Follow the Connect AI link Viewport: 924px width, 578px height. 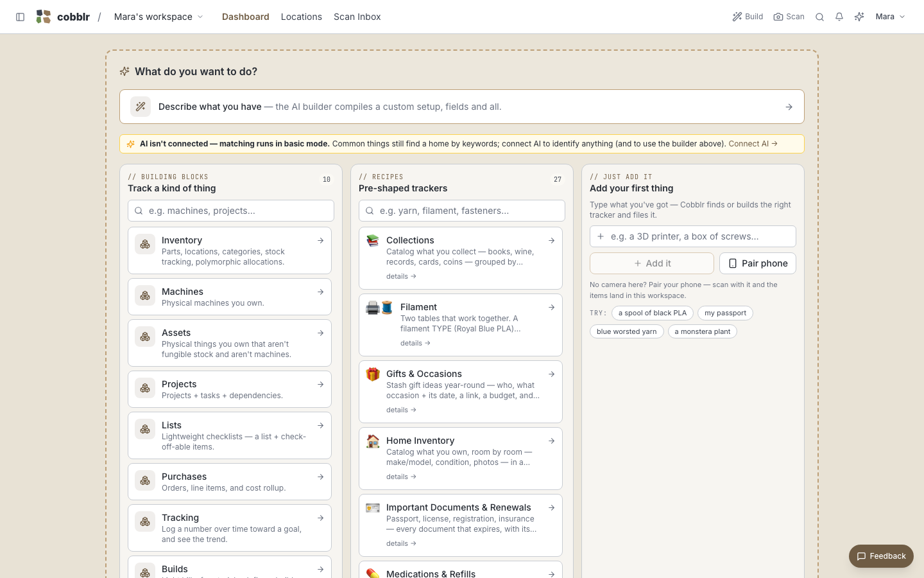click(753, 144)
